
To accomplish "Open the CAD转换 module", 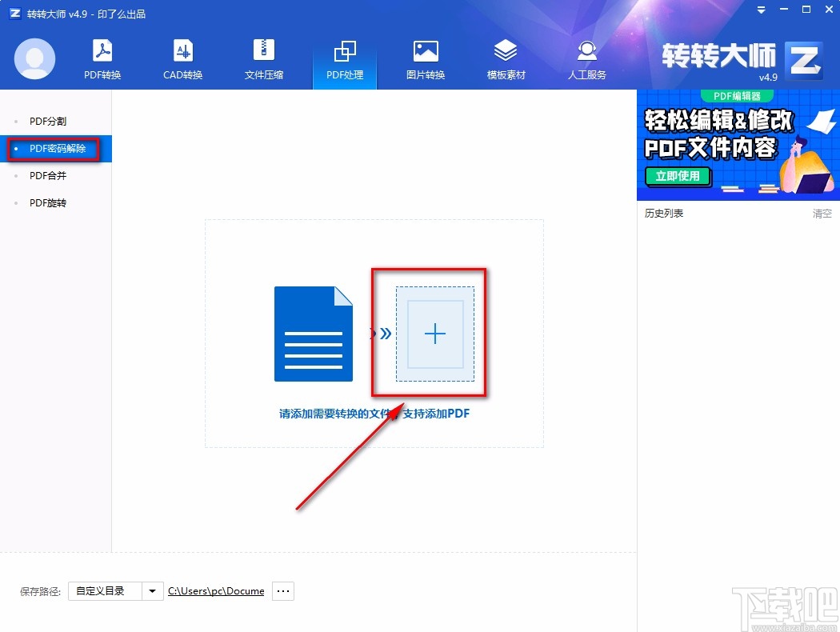I will click(x=182, y=60).
